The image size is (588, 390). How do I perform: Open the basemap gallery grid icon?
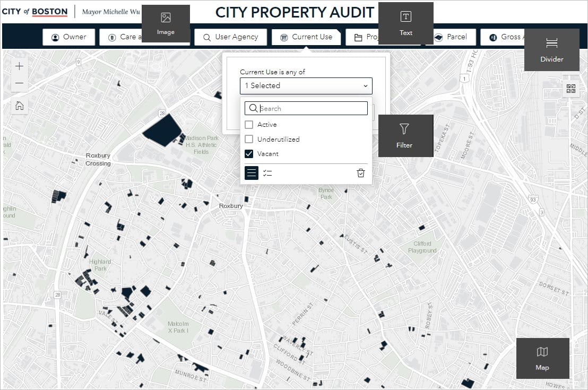[x=570, y=89]
